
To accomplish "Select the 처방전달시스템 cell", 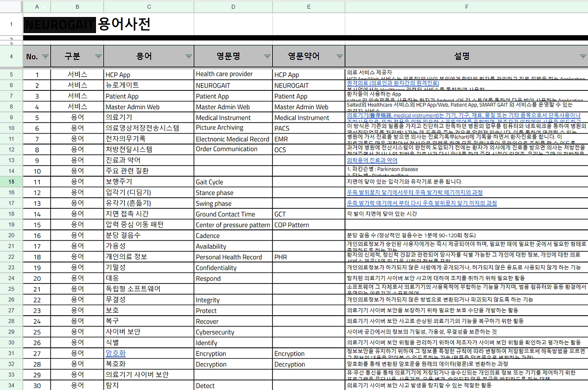I will tap(149, 150).
